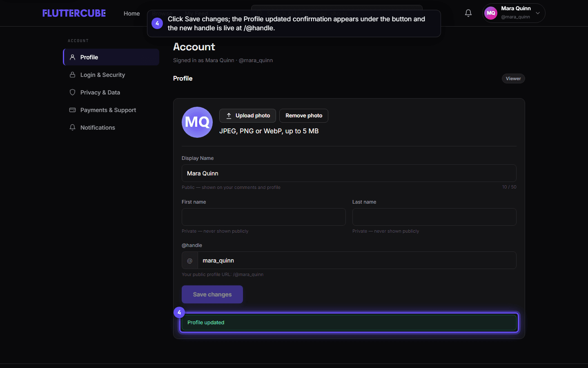This screenshot has width=588, height=368.
Task: Click Remove photo button
Action: [304, 116]
